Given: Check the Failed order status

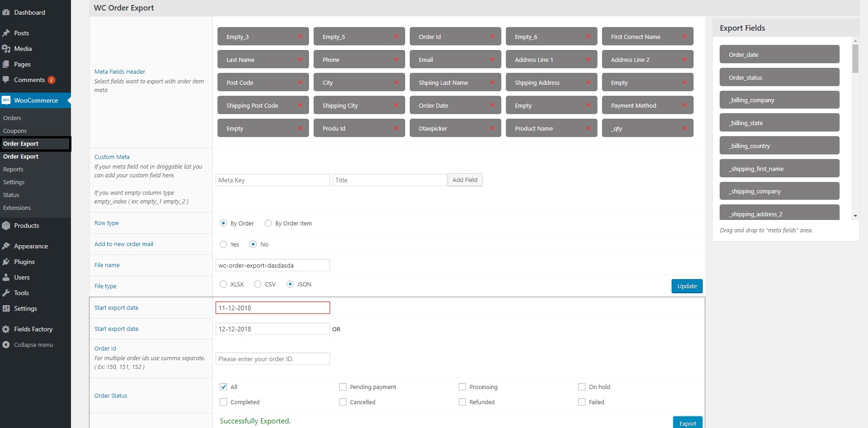Looking at the screenshot, I should (582, 402).
